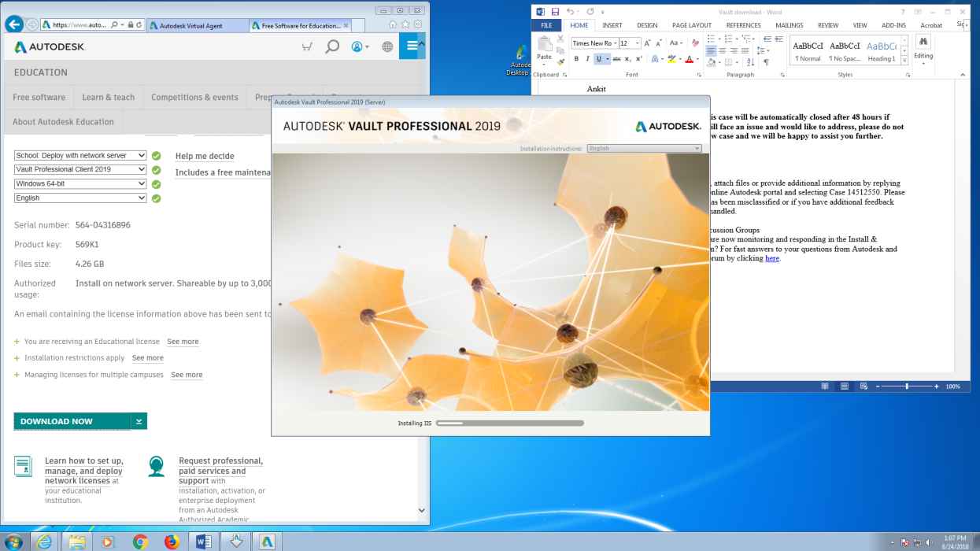Switch to the Autodesk Virtual Agent browser tab

click(195, 25)
